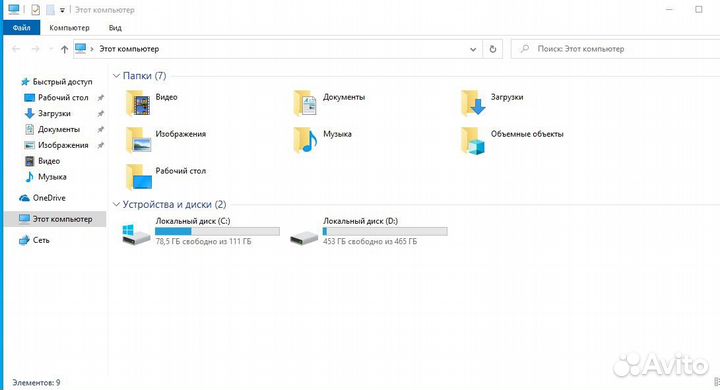Image resolution: width=720 pixels, height=390 pixels.
Task: Click Этот компьютер in the address path
Action: pos(129,49)
